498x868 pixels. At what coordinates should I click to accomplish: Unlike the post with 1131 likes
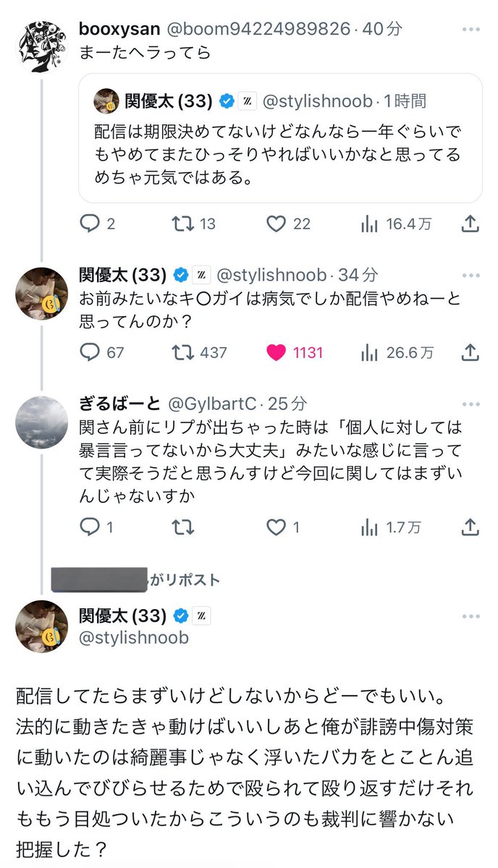[x=277, y=353]
